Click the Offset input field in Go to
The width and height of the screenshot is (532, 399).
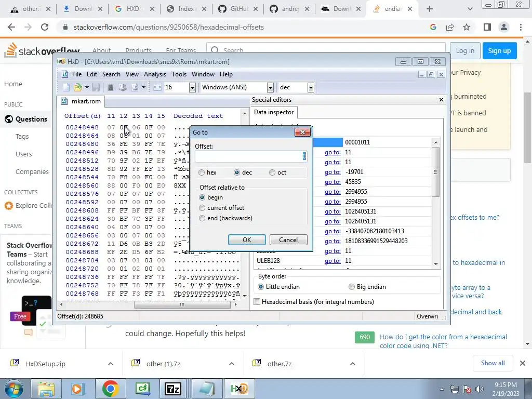(251, 156)
